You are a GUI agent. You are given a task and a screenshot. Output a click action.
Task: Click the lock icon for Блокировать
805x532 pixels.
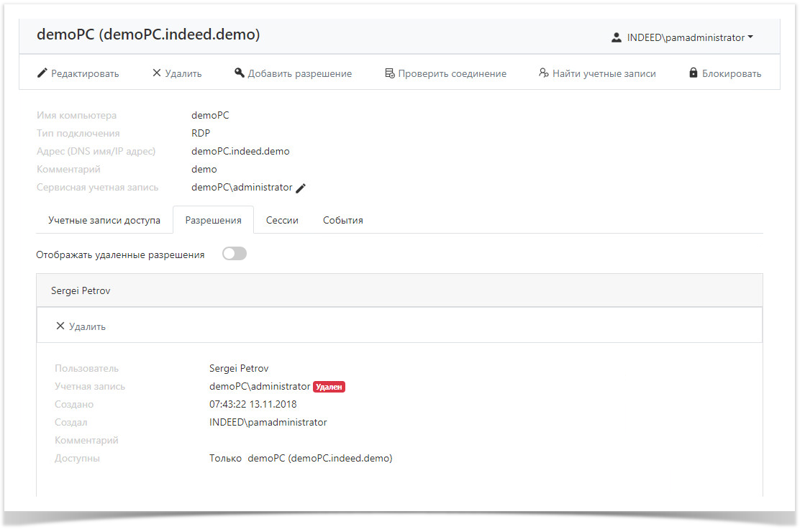(x=693, y=73)
